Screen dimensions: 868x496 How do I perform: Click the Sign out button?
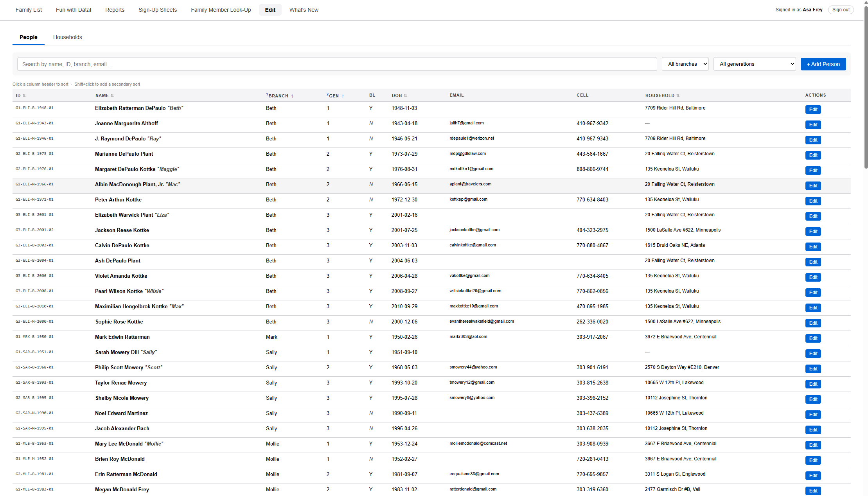tap(841, 10)
